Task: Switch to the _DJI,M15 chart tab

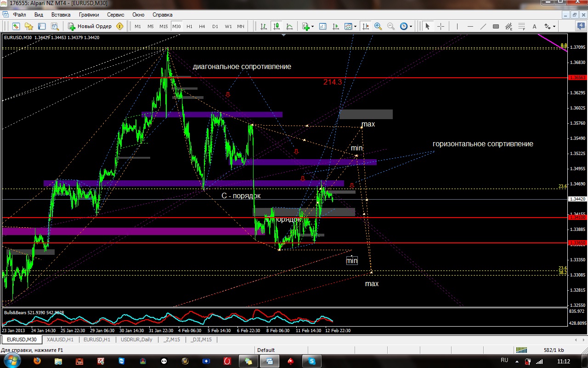Action: [201, 339]
